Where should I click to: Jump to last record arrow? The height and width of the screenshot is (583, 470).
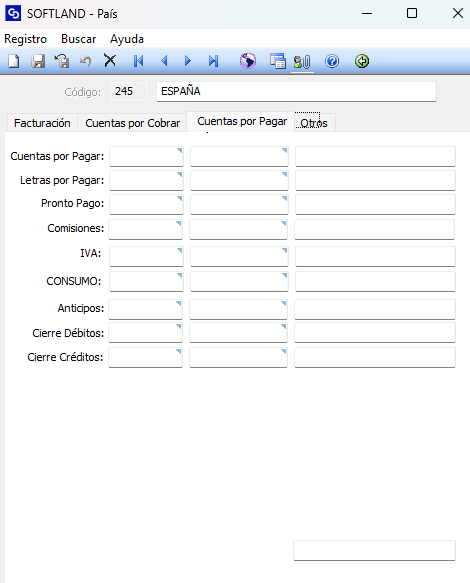click(213, 61)
